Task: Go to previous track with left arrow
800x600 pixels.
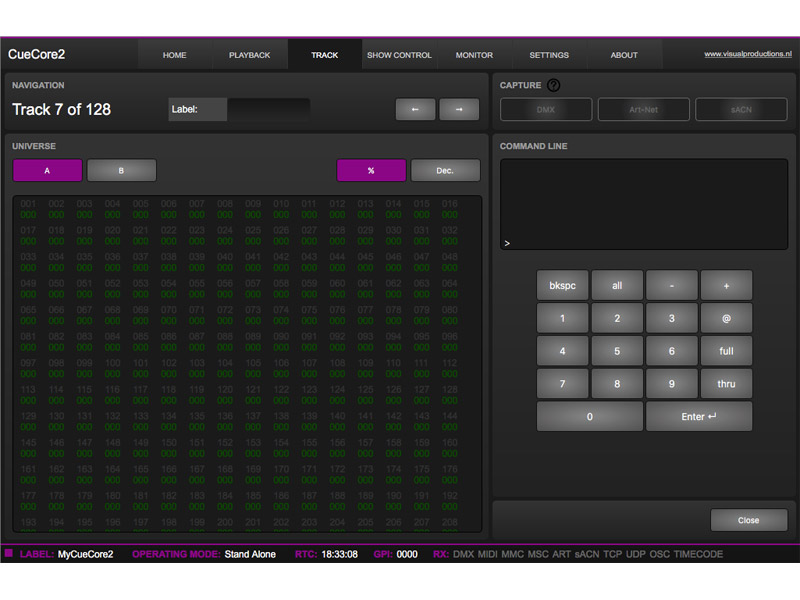Action: click(415, 110)
